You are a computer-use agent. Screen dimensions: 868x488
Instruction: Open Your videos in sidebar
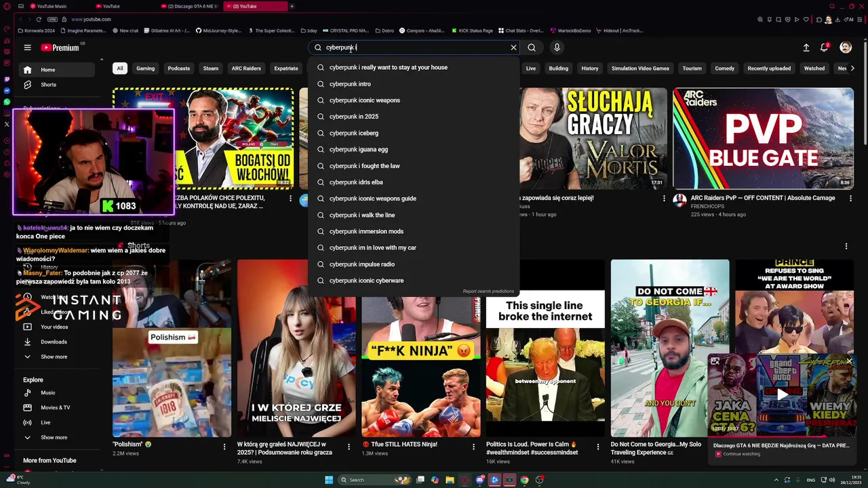(57, 327)
